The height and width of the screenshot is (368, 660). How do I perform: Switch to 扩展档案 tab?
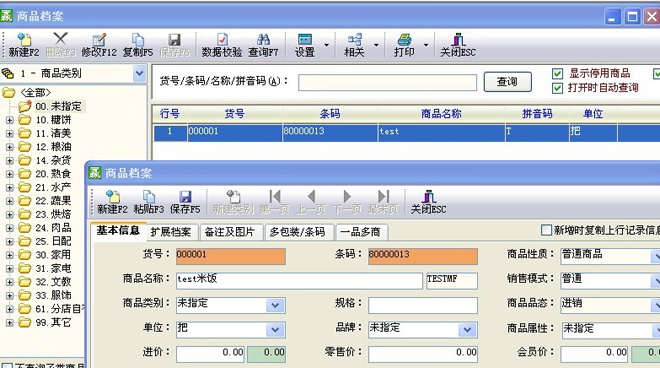[171, 232]
